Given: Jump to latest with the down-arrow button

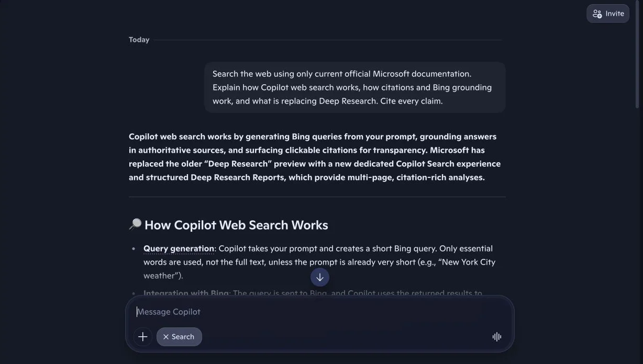Looking at the screenshot, I should click(320, 277).
